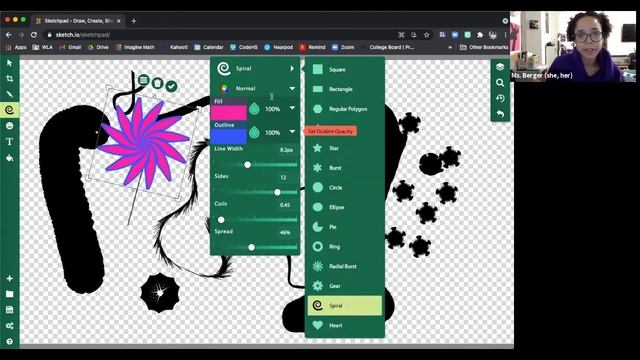
Task: Select Radial Burst shape
Action: (345, 266)
